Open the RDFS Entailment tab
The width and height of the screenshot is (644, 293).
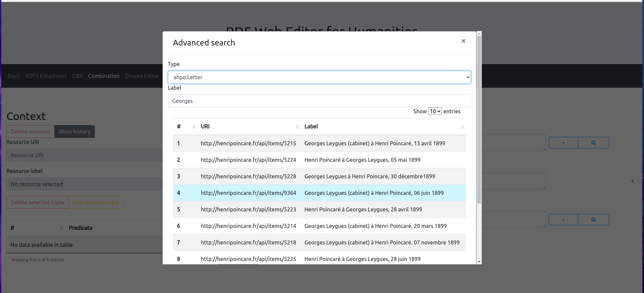point(46,76)
